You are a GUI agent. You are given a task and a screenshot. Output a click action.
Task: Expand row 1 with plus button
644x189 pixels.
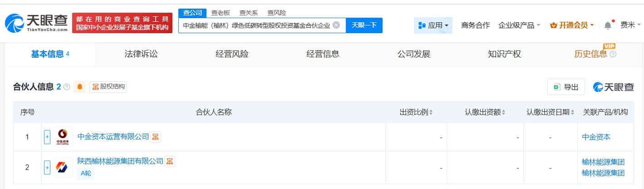coord(47,137)
